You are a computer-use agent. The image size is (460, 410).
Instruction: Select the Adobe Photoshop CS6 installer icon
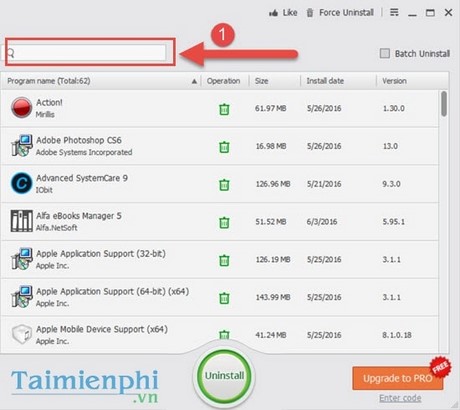pos(22,145)
